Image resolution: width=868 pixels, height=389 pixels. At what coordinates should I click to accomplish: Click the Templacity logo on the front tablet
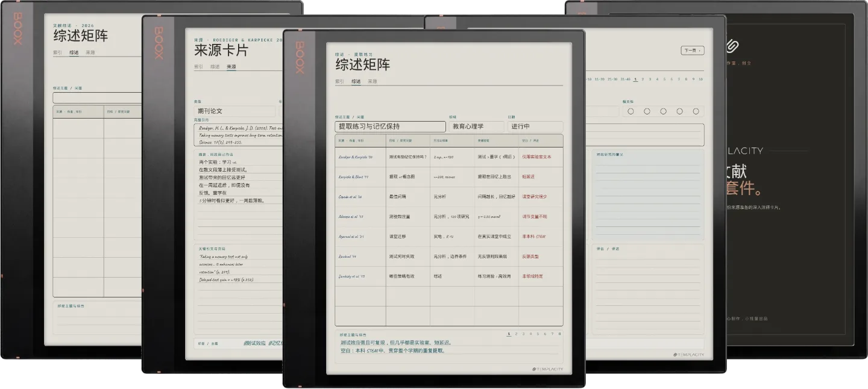[547, 369]
